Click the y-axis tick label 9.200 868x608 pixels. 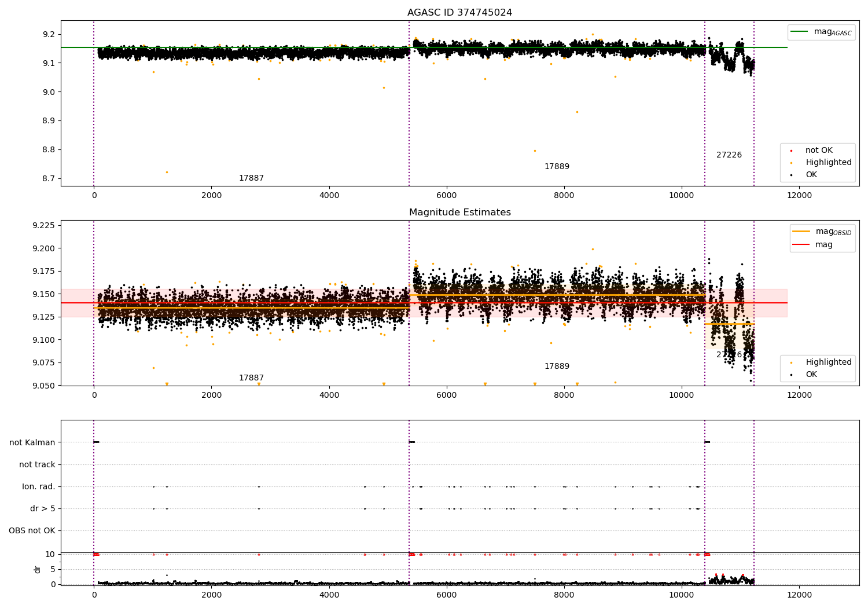coord(45,248)
